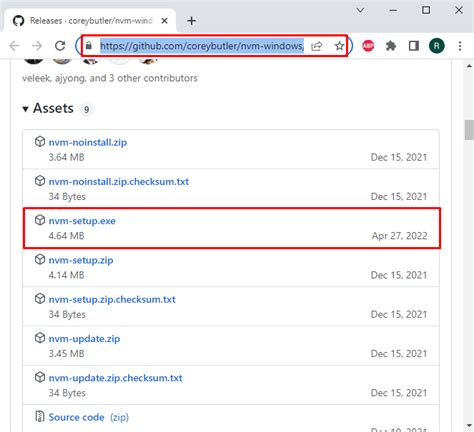Open the tab search chevron
The width and height of the screenshot is (474, 432).
pyautogui.click(x=360, y=10)
